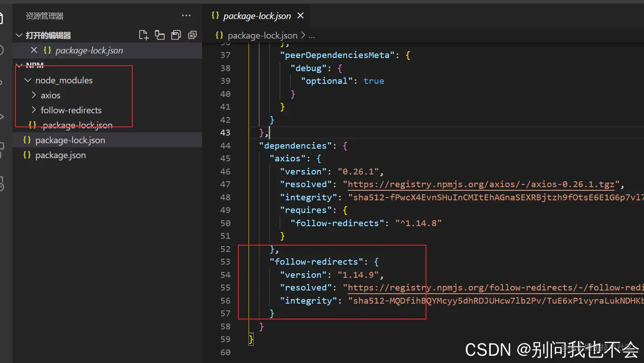Click the sha512-MQDfih integrity string on line 56

[x=496, y=301]
